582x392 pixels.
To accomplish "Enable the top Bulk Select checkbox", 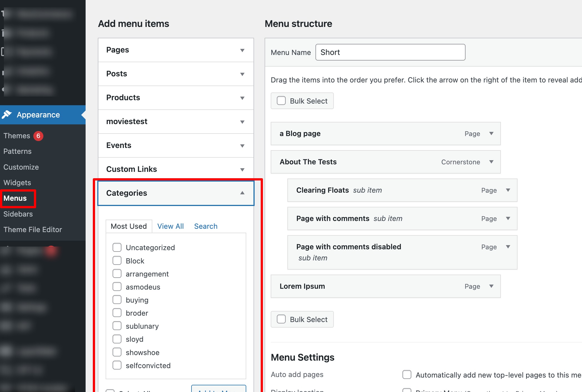I will 281,101.
